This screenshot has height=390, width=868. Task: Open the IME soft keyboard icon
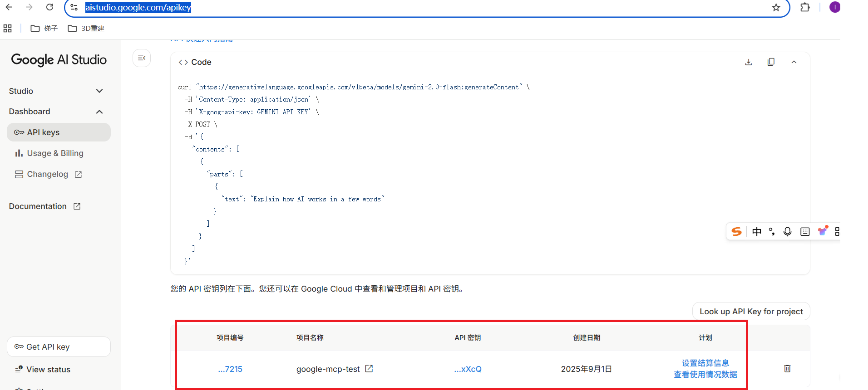pos(805,232)
